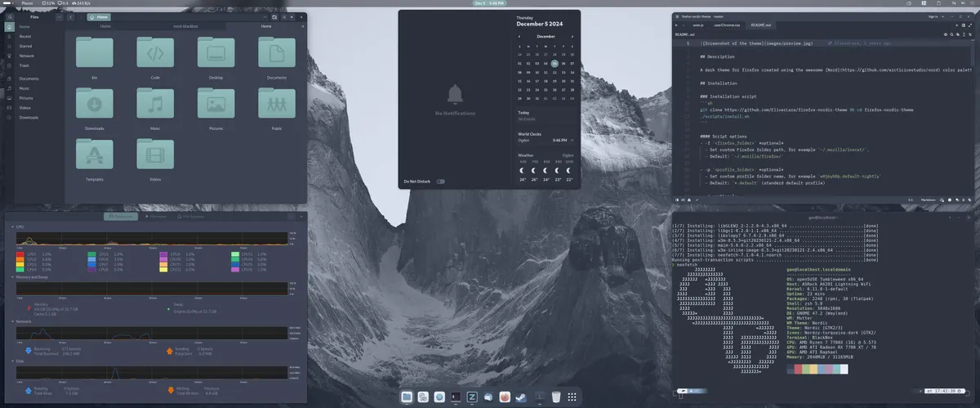
Task: Launch Zed editor from the dock
Action: pyautogui.click(x=473, y=397)
